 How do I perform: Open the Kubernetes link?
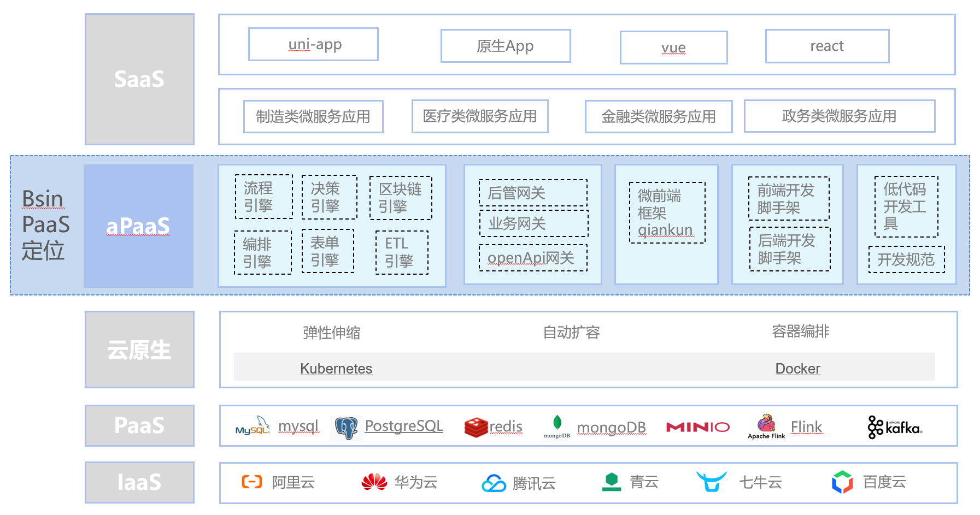click(336, 369)
